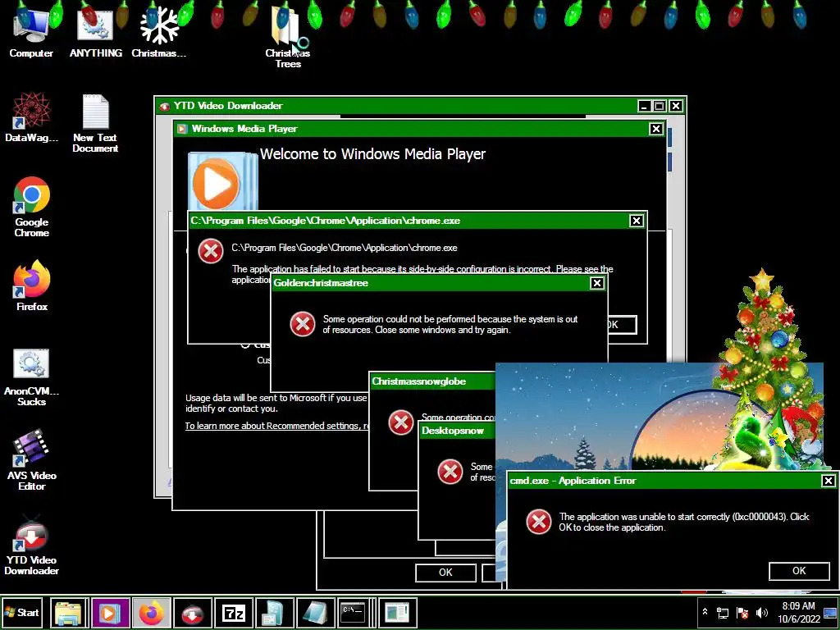840x630 pixels.
Task: Open the Christmas Trees folder icon
Action: click(287, 38)
